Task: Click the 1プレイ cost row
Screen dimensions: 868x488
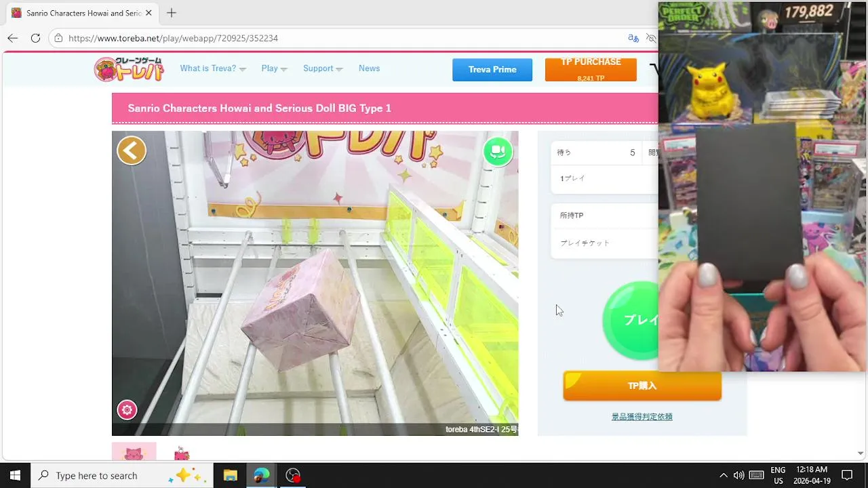Action: 605,178
